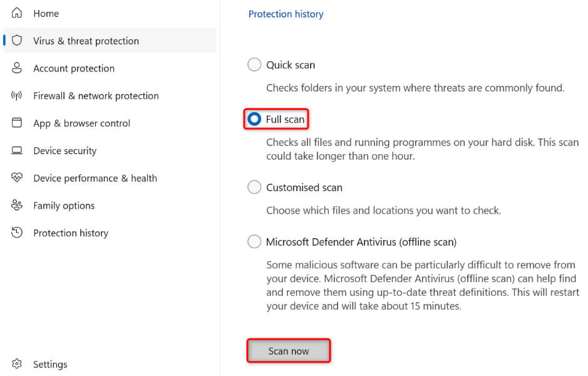588x376 pixels.
Task: Click the Home house icon
Action: tap(17, 13)
